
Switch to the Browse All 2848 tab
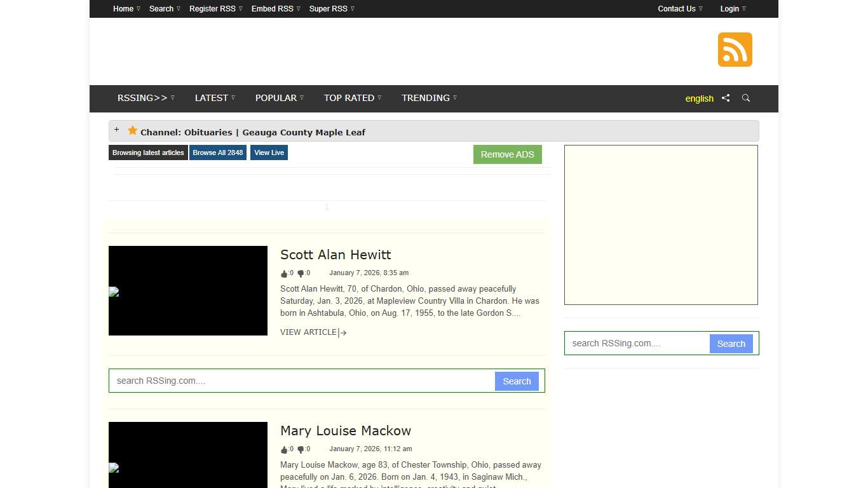(217, 152)
